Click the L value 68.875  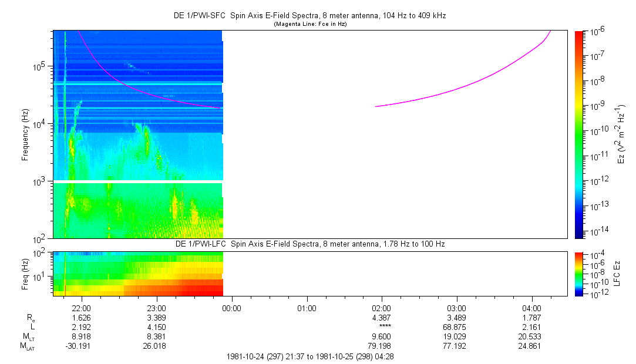(456, 327)
